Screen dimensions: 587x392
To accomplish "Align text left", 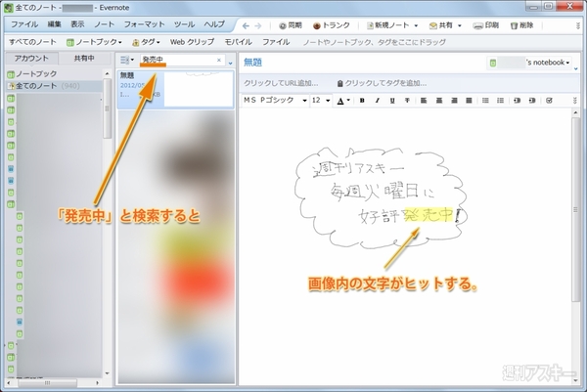I will click(x=424, y=101).
